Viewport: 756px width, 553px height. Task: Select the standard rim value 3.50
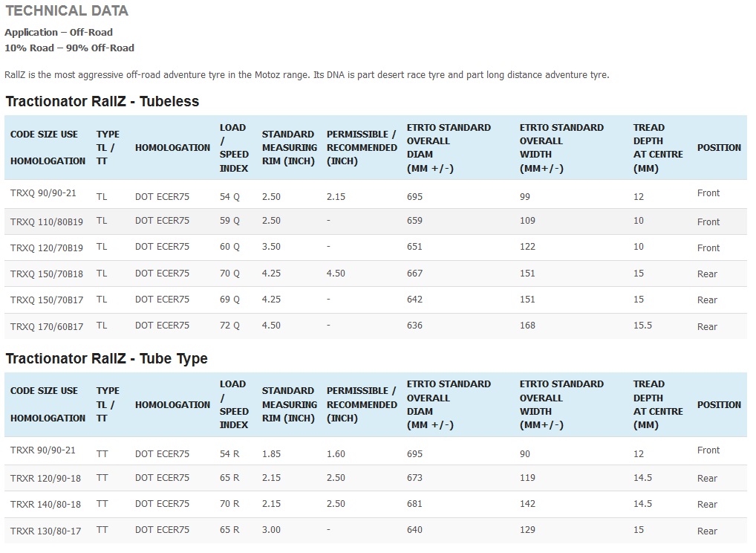(x=272, y=247)
